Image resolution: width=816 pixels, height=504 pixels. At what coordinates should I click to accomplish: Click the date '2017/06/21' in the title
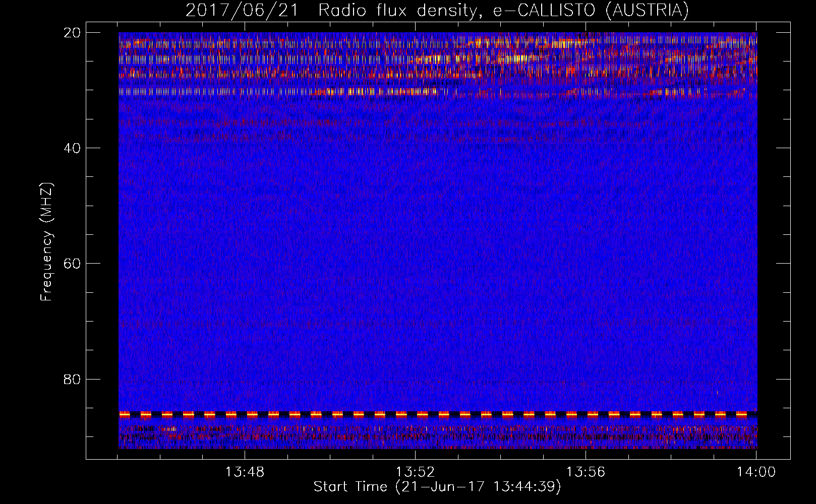click(242, 11)
